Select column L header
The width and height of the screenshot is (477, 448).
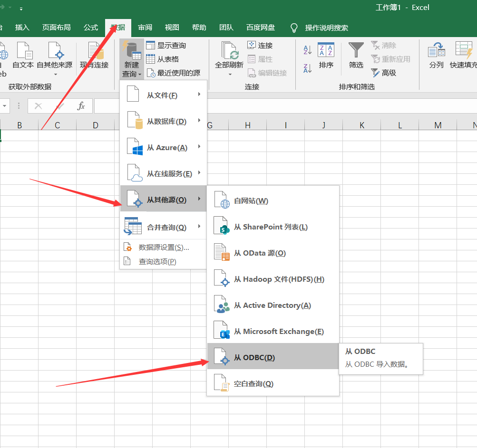point(400,125)
